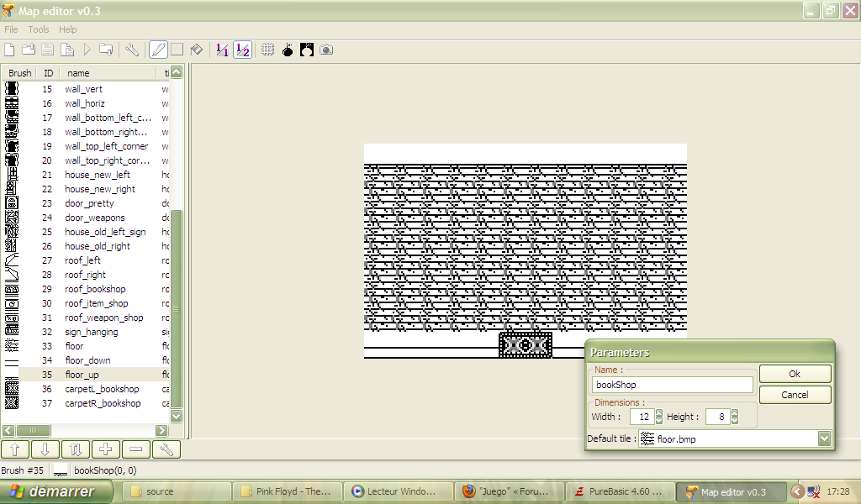Select the rectangle tool in toolbar
861x504 pixels.
coord(177,50)
